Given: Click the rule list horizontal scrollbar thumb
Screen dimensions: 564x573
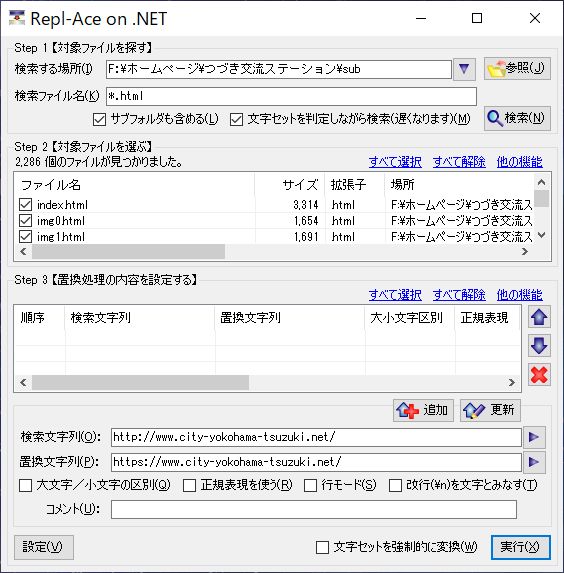Looking at the screenshot, I should tap(140, 383).
